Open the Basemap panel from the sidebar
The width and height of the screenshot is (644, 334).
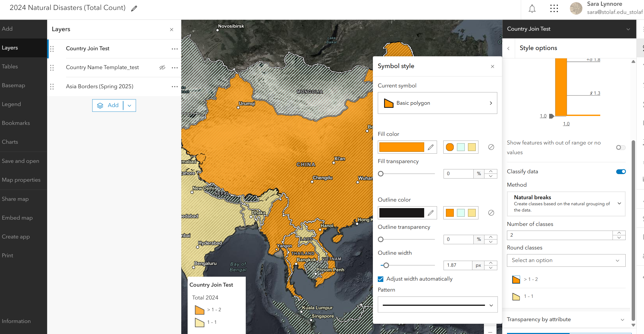(x=13, y=85)
